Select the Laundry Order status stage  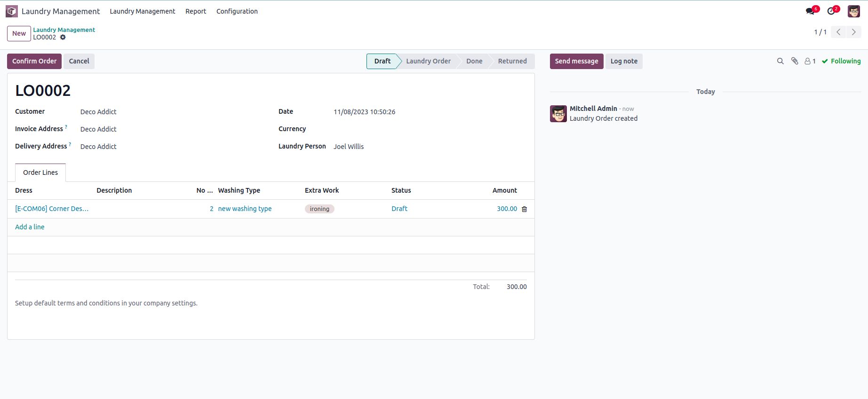click(428, 61)
